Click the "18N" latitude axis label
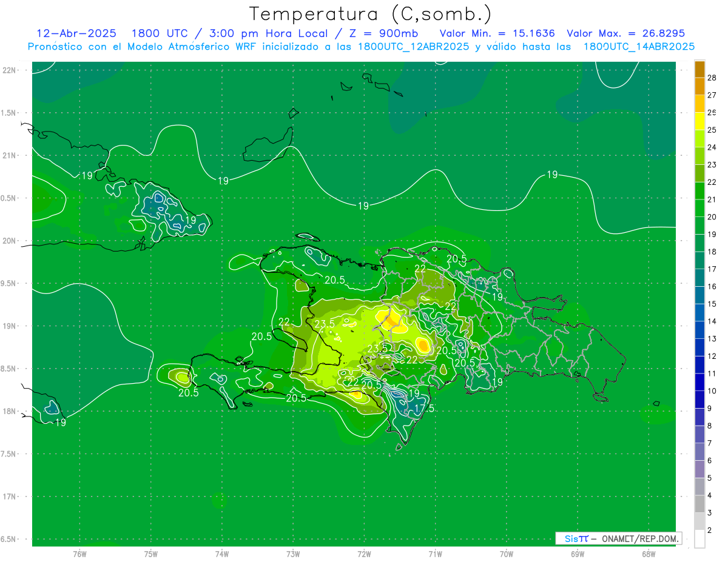 8,411
